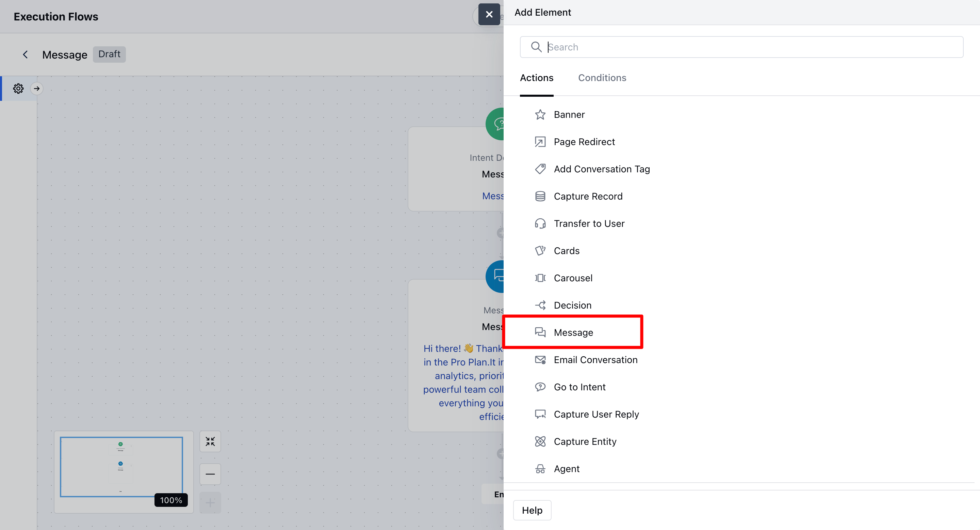The height and width of the screenshot is (530, 980).
Task: Close the Add Element panel
Action: pyautogui.click(x=489, y=14)
